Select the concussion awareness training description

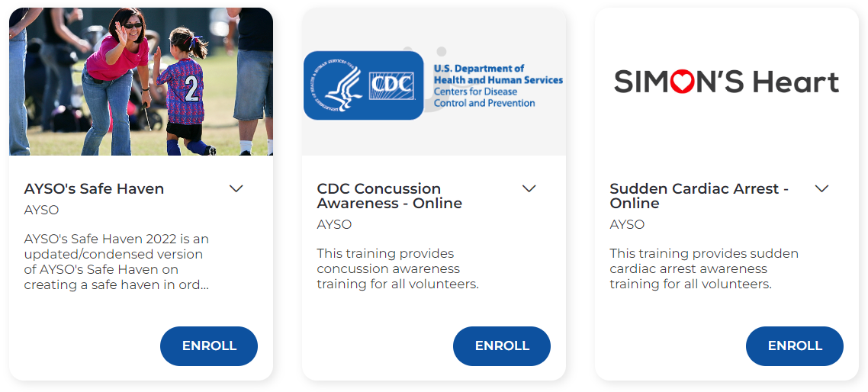pyautogui.click(x=397, y=269)
